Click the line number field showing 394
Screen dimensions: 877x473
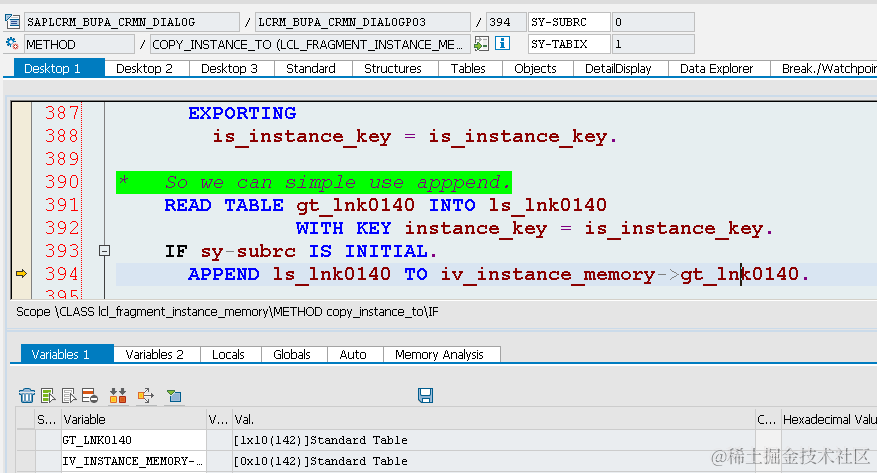pyautogui.click(x=505, y=22)
